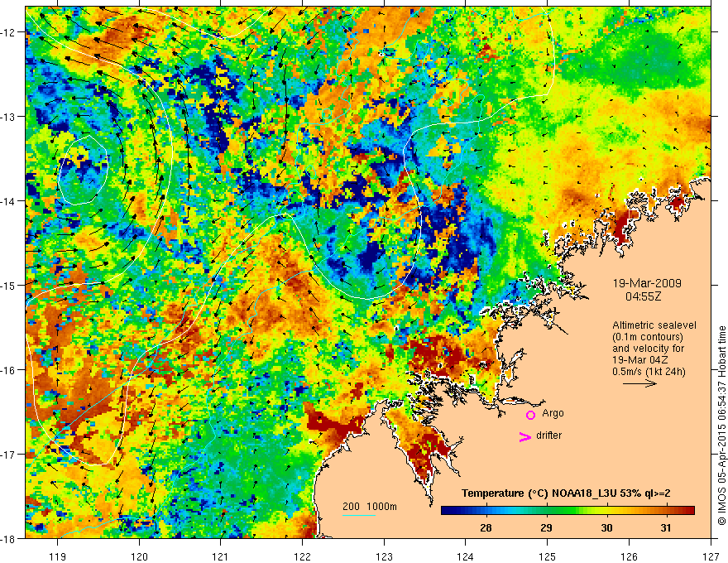Click the colorbar tick label 29
The height and width of the screenshot is (563, 728).
tap(546, 528)
